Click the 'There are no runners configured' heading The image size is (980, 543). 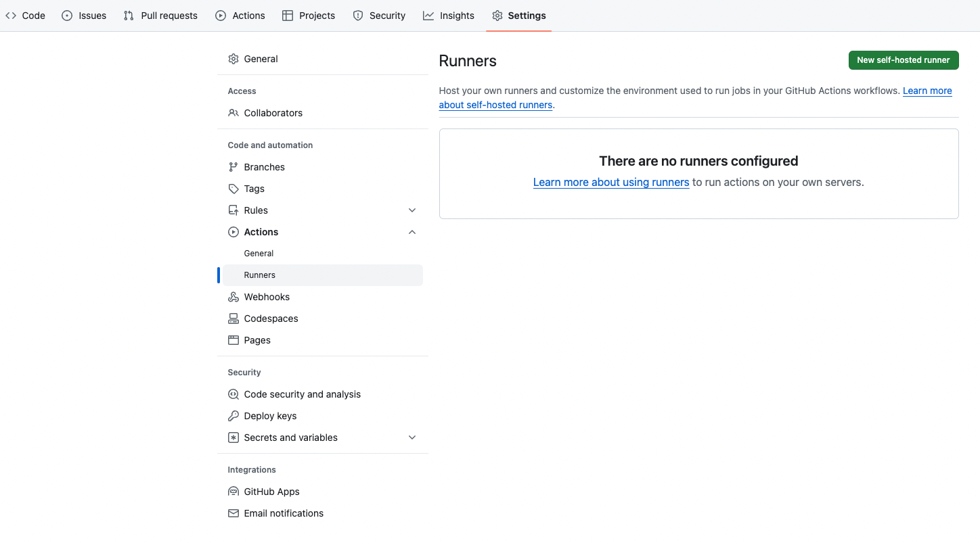[x=698, y=161]
